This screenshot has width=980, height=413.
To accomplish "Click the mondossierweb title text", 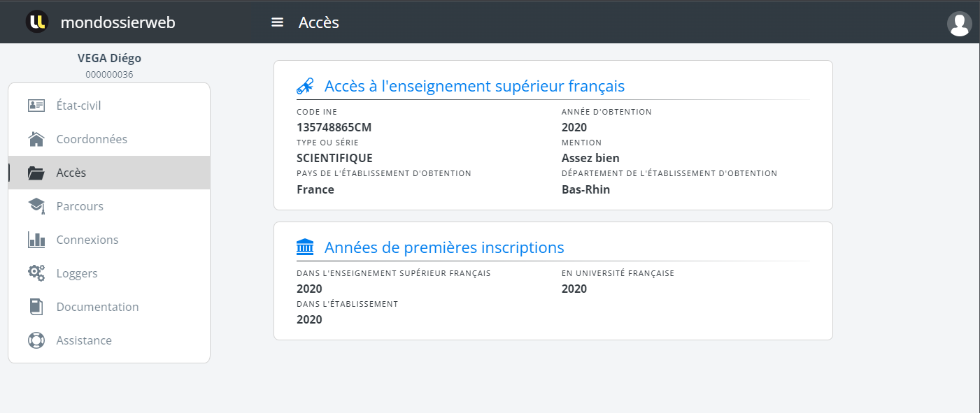I will pyautogui.click(x=118, y=22).
